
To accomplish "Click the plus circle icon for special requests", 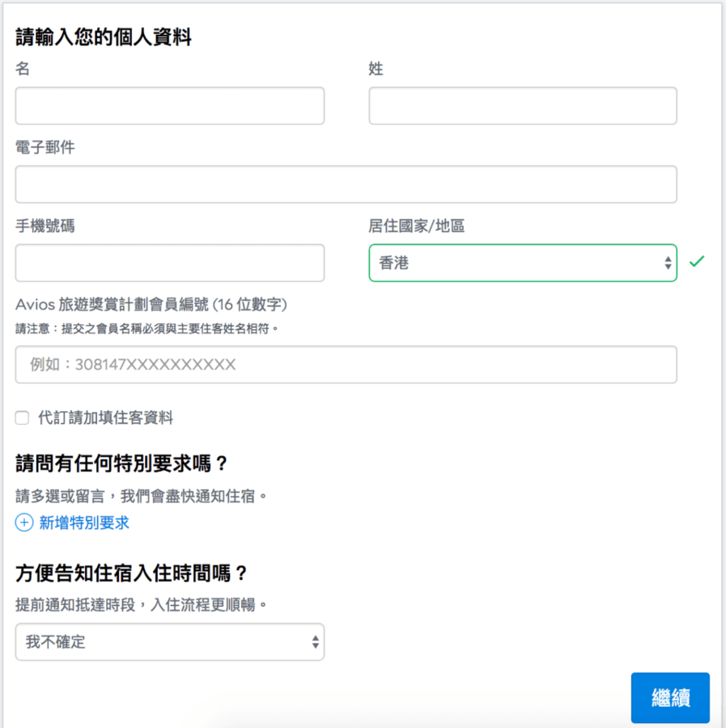I will click(24, 523).
